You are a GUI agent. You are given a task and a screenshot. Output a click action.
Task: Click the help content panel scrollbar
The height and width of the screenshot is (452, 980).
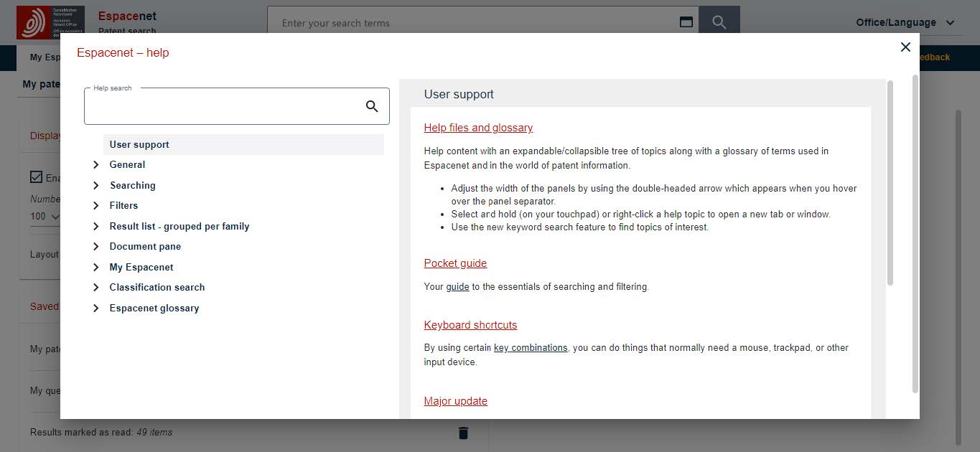(x=890, y=183)
